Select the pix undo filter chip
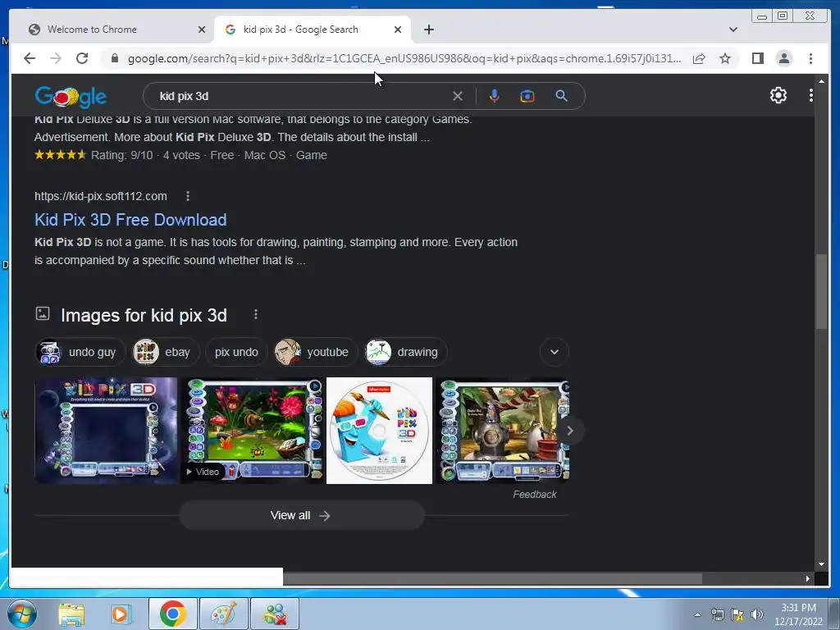 236,352
